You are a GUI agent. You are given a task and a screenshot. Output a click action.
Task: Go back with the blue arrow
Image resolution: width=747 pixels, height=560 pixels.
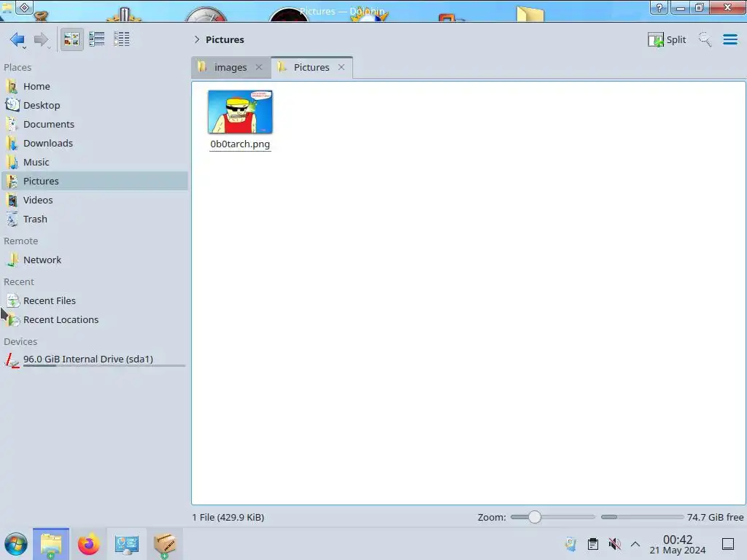point(17,39)
